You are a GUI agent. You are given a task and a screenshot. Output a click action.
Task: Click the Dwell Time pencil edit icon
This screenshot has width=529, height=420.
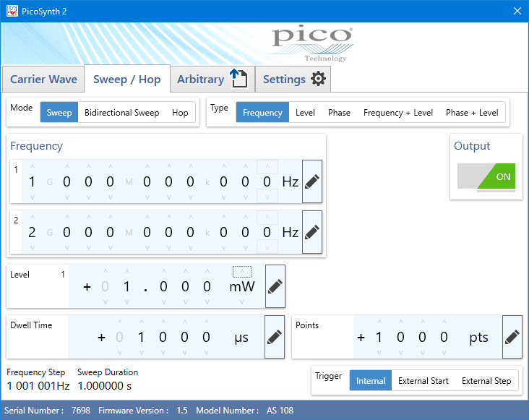click(275, 337)
